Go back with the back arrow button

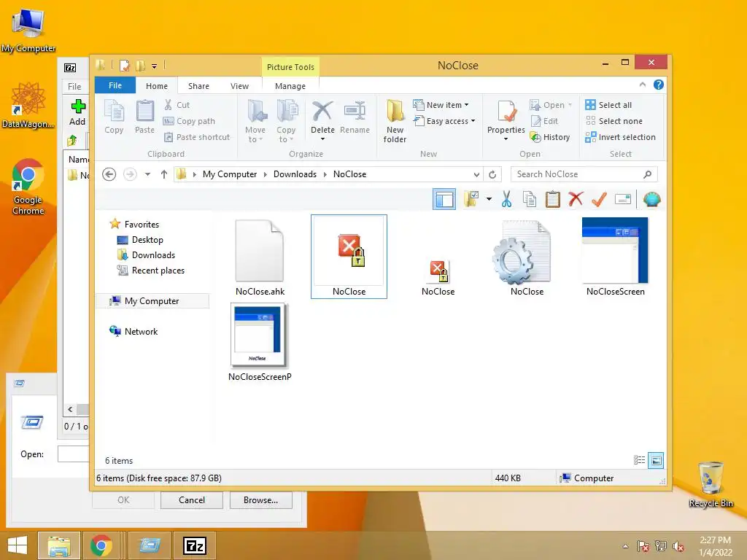[109, 174]
